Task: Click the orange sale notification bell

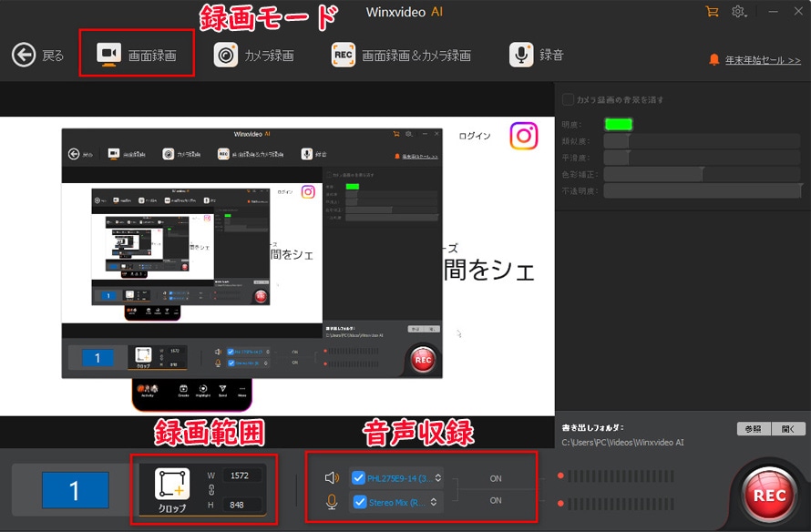Action: pyautogui.click(x=714, y=59)
